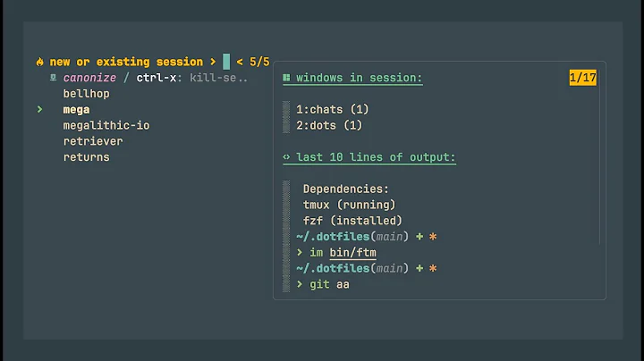Select window 1:chats in the preview
This screenshot has height=361, width=644.
(x=332, y=109)
